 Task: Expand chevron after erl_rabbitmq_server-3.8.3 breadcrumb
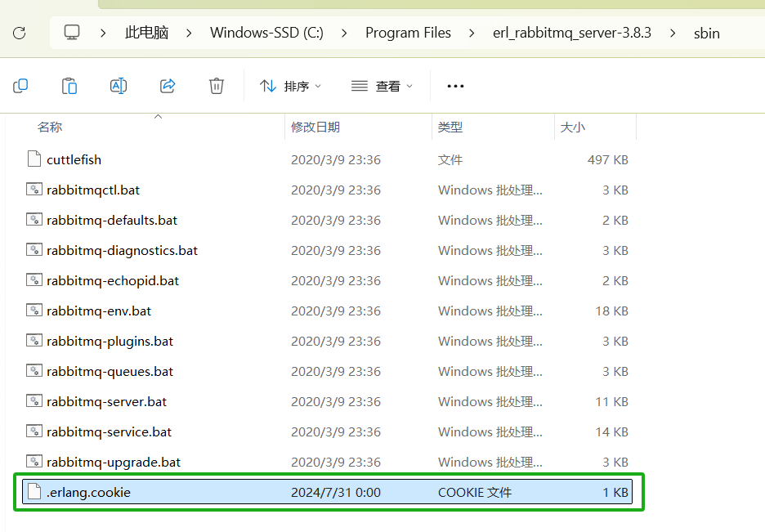(673, 34)
